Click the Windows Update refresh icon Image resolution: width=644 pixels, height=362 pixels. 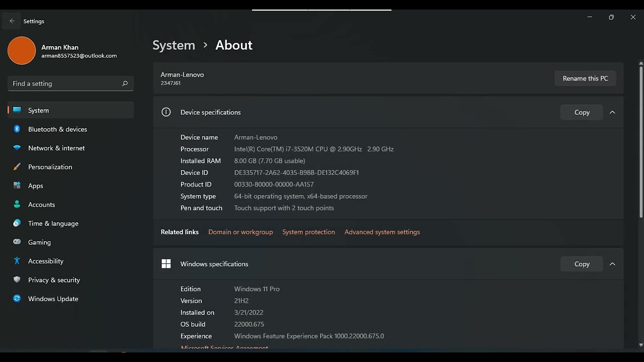pyautogui.click(x=17, y=299)
